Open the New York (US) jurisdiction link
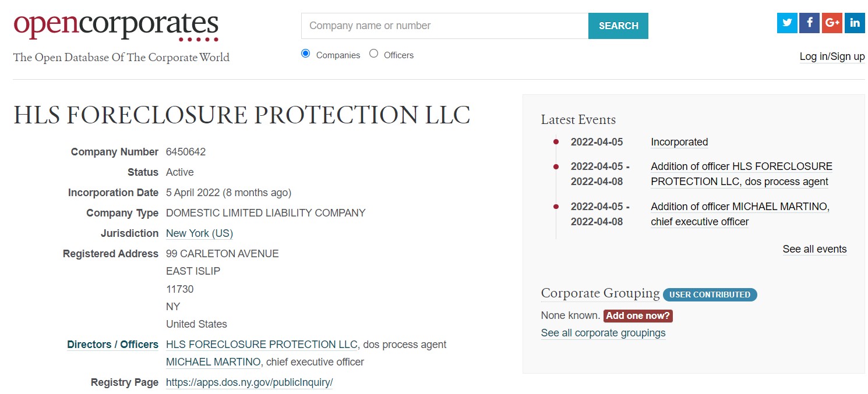Screen dimensions: 868x394 point(199,233)
